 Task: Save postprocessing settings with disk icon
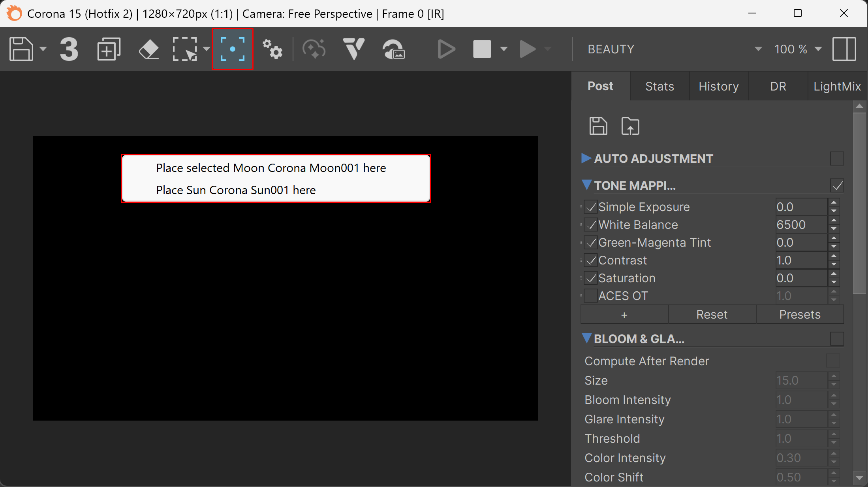point(598,126)
